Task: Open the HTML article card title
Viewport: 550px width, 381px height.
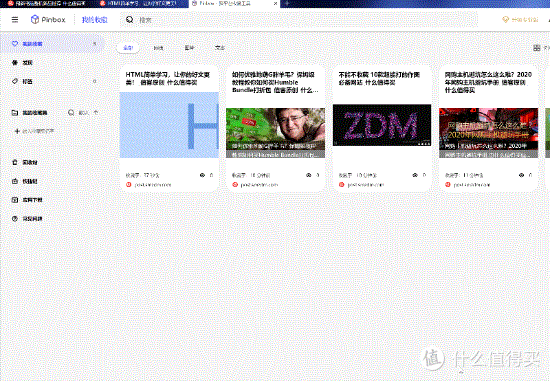Action: pos(168,78)
